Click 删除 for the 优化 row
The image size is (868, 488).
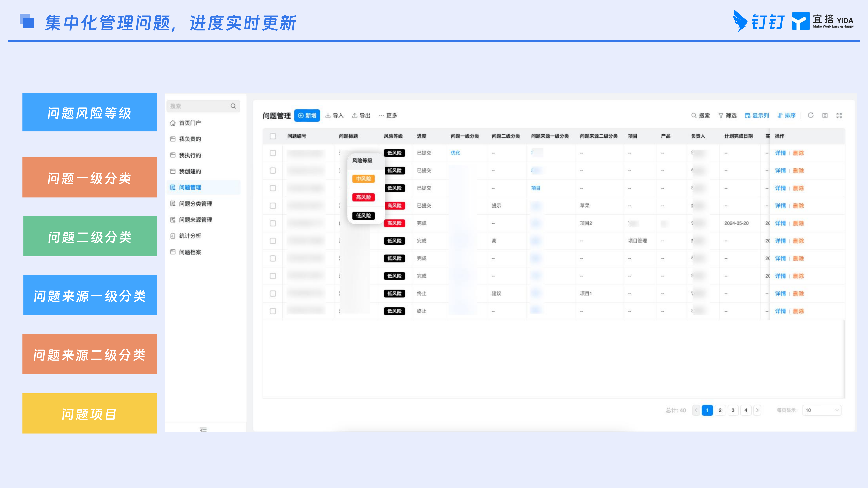(798, 153)
